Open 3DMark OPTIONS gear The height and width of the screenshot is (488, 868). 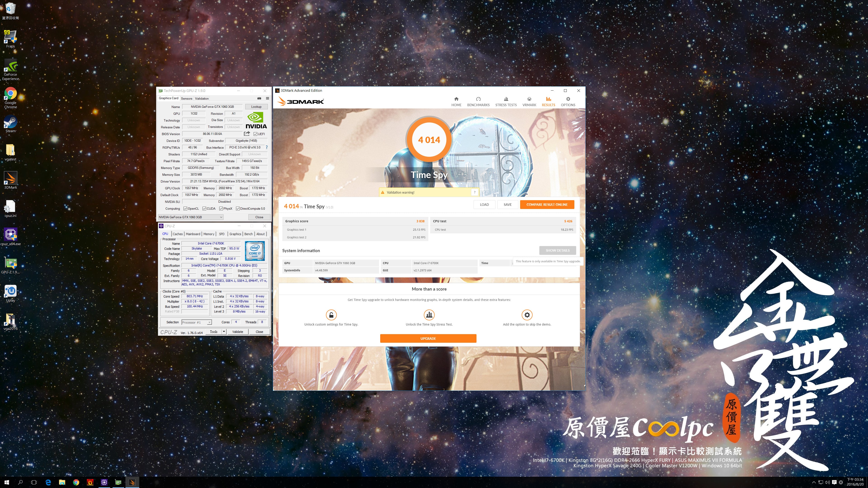(x=568, y=102)
